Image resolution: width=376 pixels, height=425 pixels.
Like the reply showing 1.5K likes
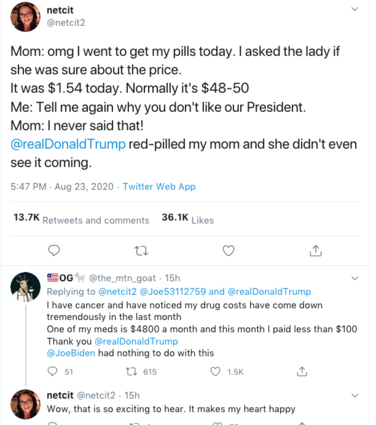point(215,371)
